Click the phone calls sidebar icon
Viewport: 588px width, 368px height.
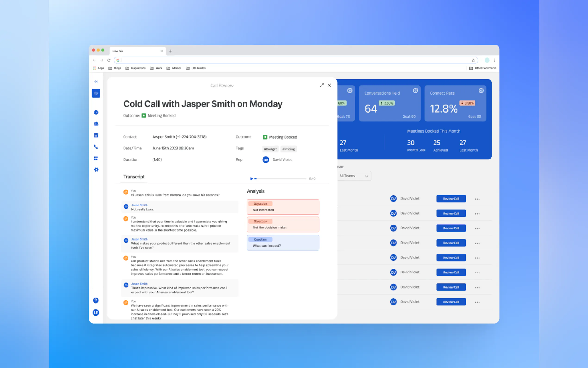tap(96, 147)
